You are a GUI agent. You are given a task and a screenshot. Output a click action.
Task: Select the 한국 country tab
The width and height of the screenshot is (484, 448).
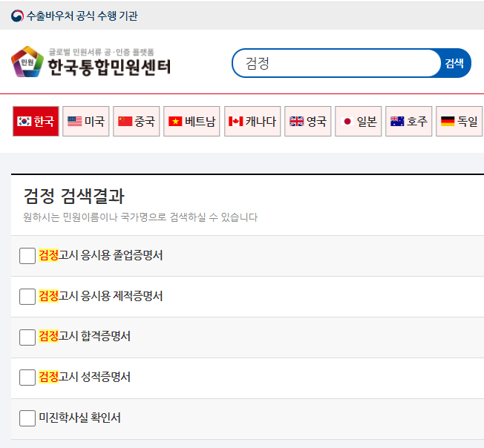(36, 121)
